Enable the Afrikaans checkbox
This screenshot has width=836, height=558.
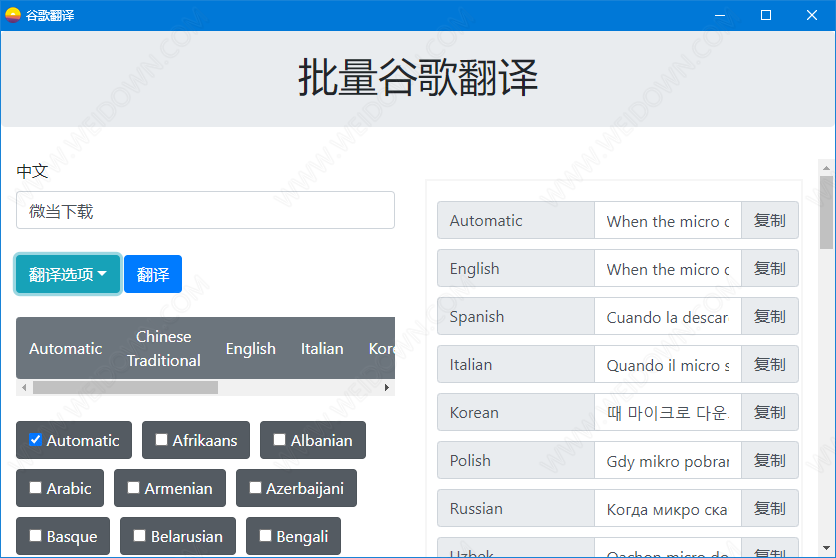[161, 440]
